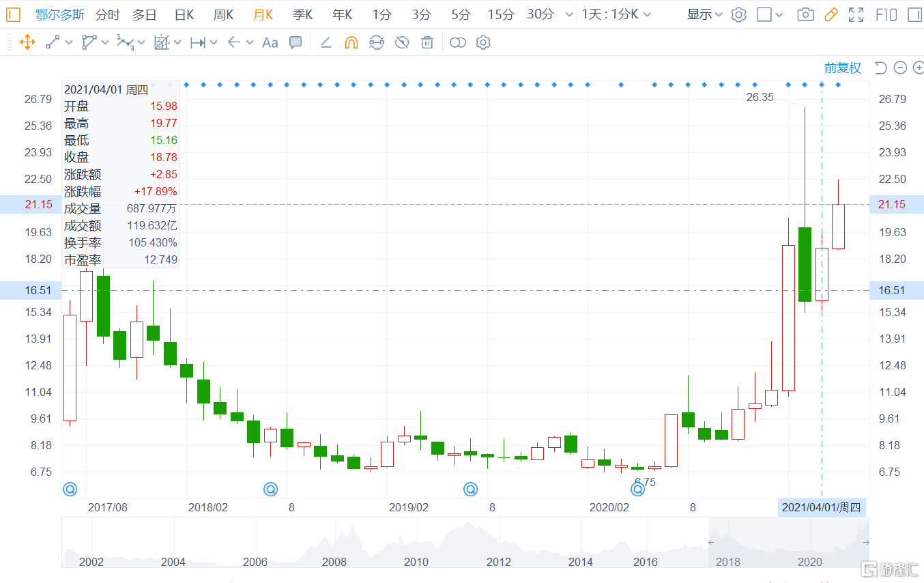Click the 2010 area in overview timeline
924x583 pixels.
coord(416,562)
